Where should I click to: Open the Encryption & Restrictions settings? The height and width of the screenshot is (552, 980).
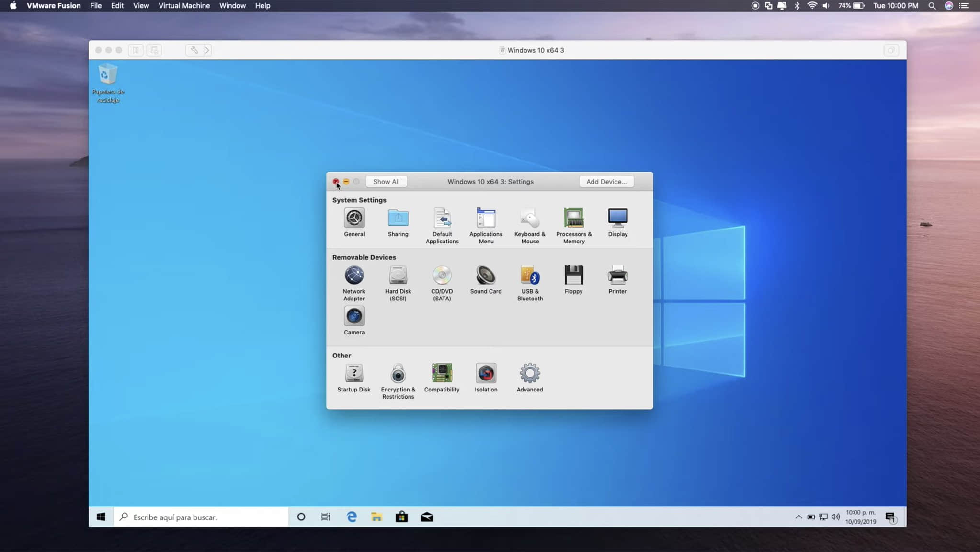398,374
